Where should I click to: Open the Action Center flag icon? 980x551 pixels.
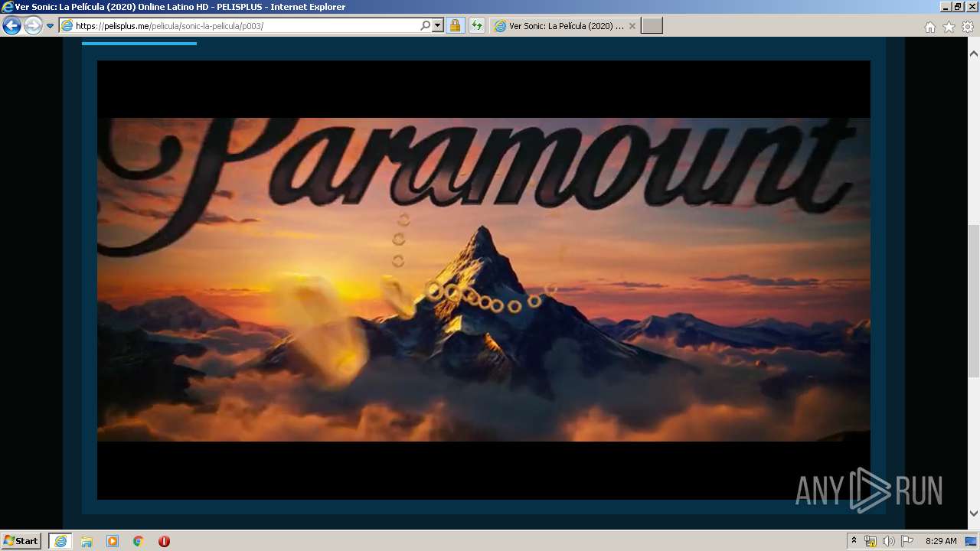907,541
